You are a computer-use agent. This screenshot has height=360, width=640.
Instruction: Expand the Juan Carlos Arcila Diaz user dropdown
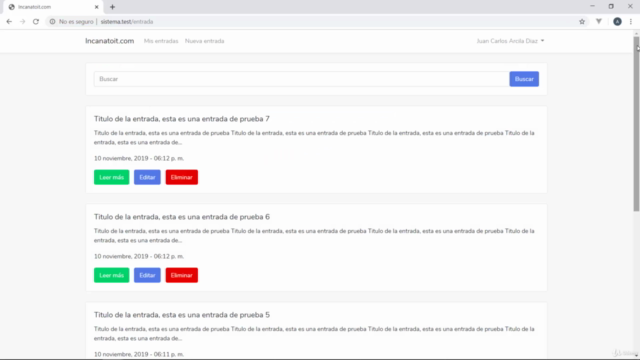[x=510, y=41]
